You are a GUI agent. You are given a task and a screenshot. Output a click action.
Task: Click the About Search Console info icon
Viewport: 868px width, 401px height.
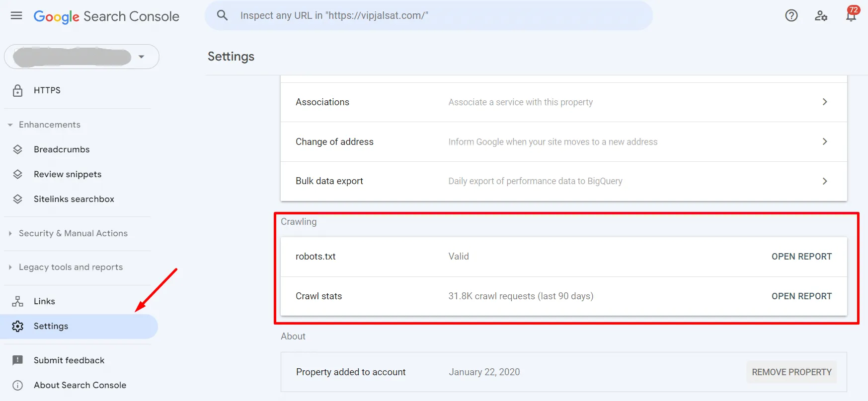18,385
